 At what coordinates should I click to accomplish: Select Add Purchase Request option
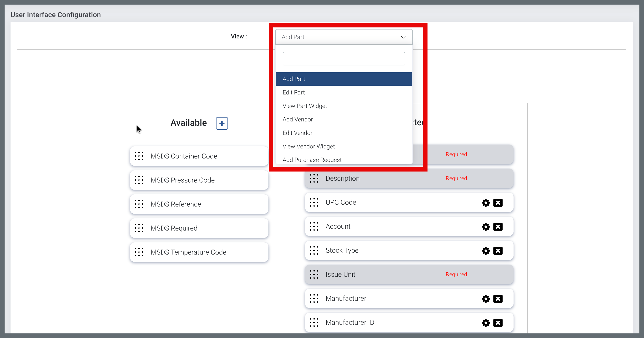coord(312,160)
